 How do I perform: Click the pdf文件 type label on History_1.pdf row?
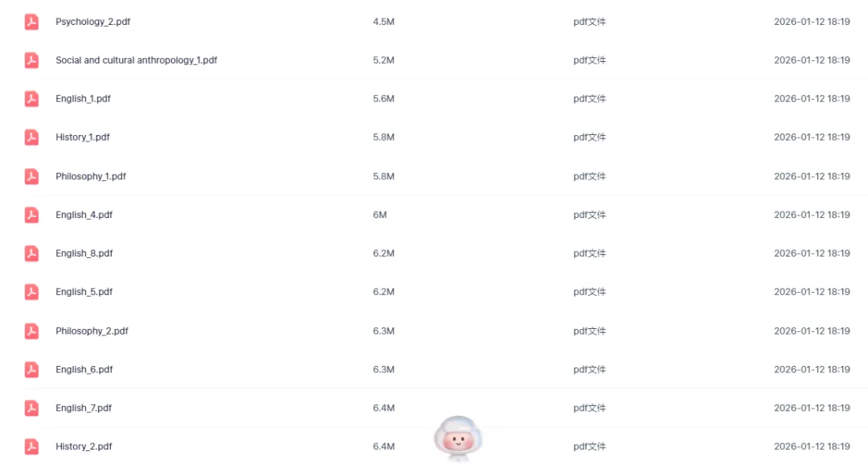[x=590, y=138]
